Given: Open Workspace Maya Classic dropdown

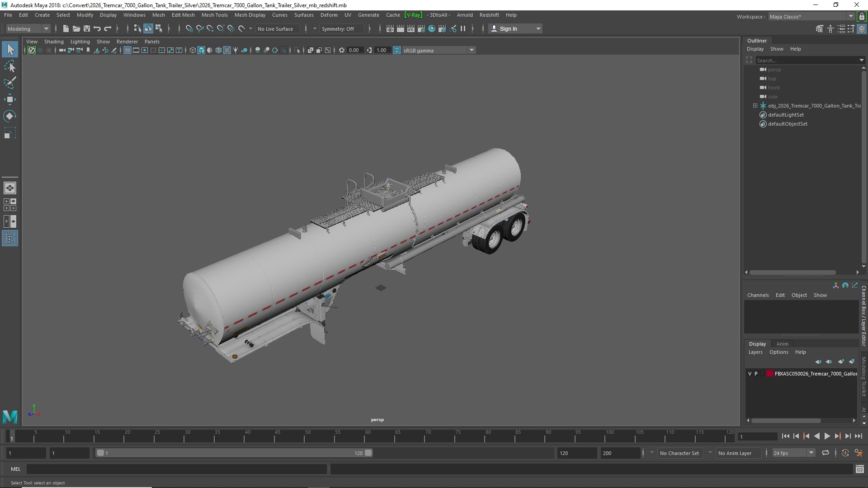Looking at the screenshot, I should (811, 17).
